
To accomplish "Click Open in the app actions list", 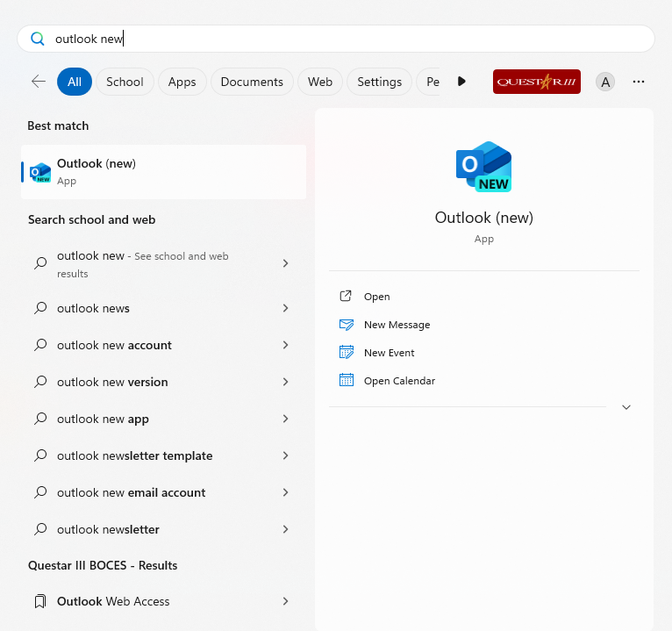I will pos(376,297).
